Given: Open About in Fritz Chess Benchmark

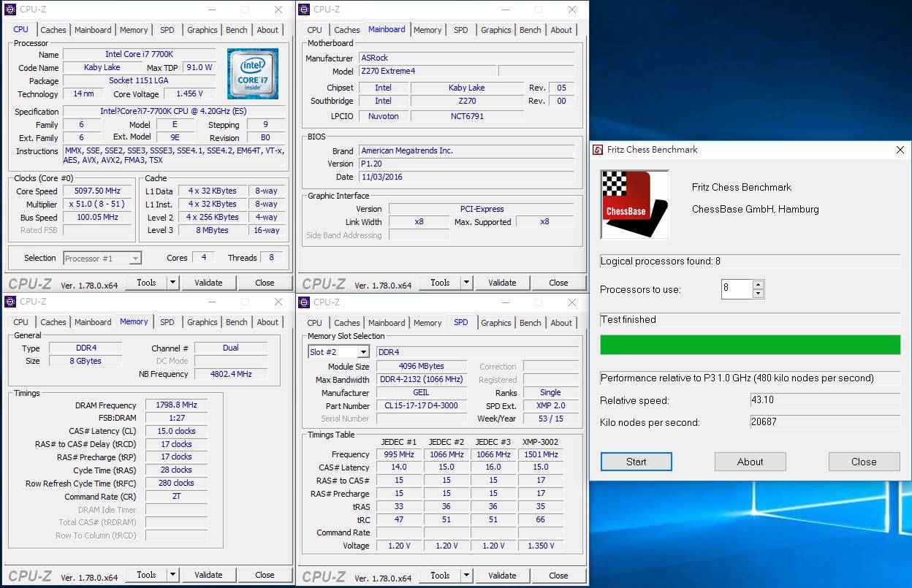Looking at the screenshot, I should tap(750, 462).
